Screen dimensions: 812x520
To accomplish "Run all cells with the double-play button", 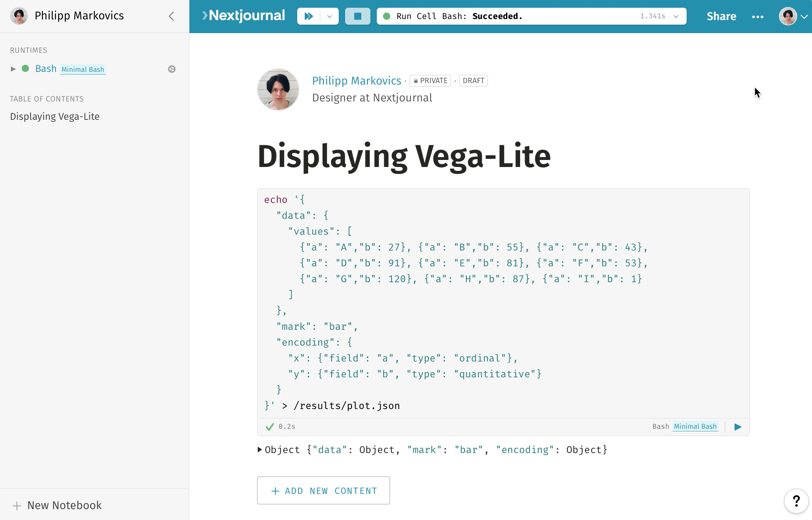I will 309,16.
